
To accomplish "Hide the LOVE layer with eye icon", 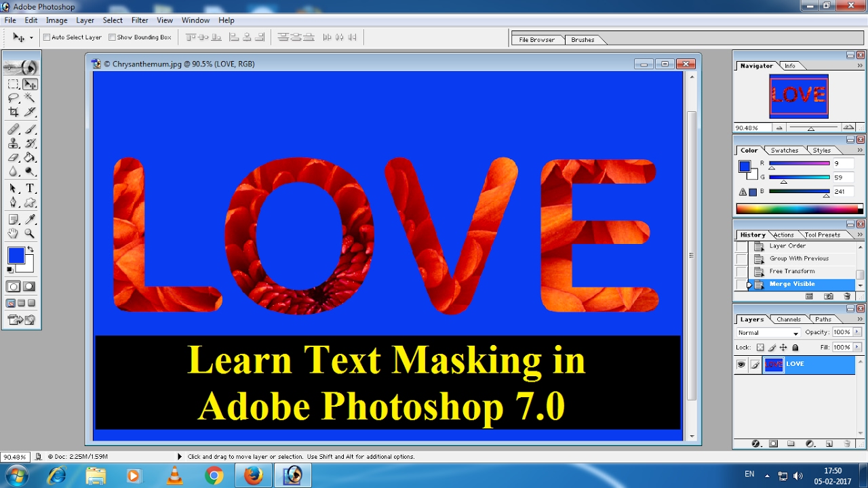I will 741,364.
